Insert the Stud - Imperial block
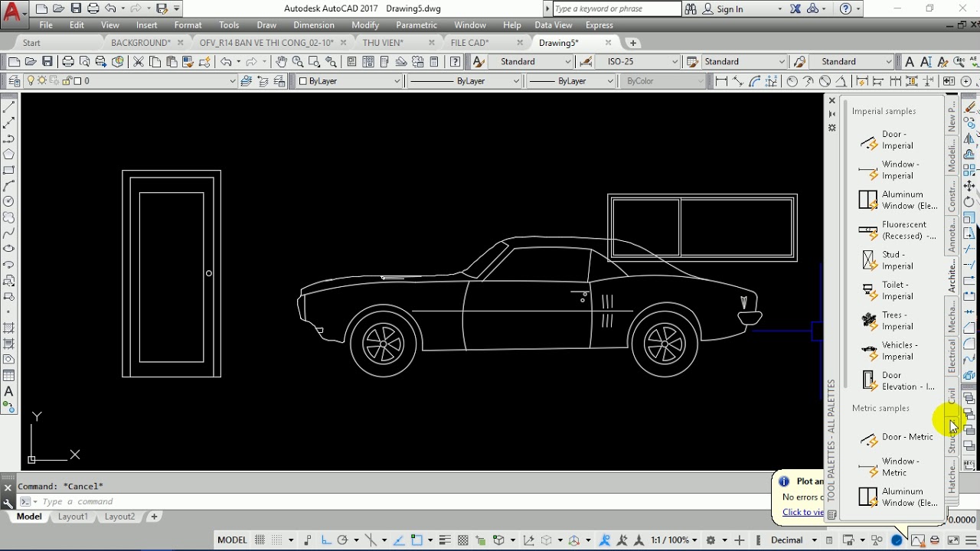 pyautogui.click(x=889, y=260)
